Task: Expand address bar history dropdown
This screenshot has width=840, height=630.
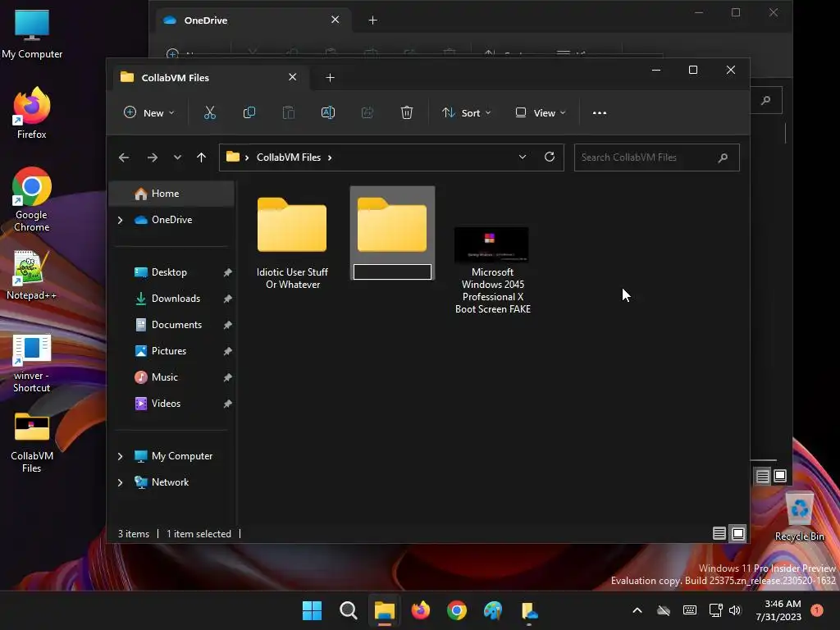Action: (523, 157)
